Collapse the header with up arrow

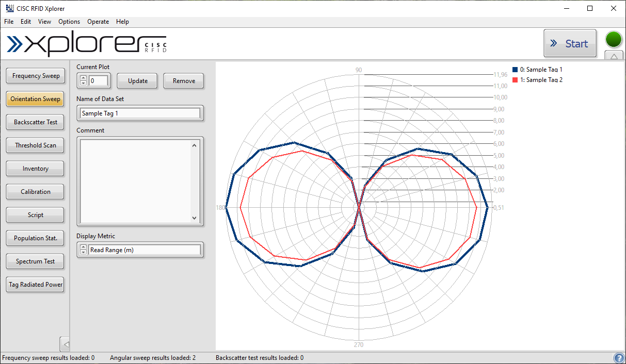coord(614,56)
